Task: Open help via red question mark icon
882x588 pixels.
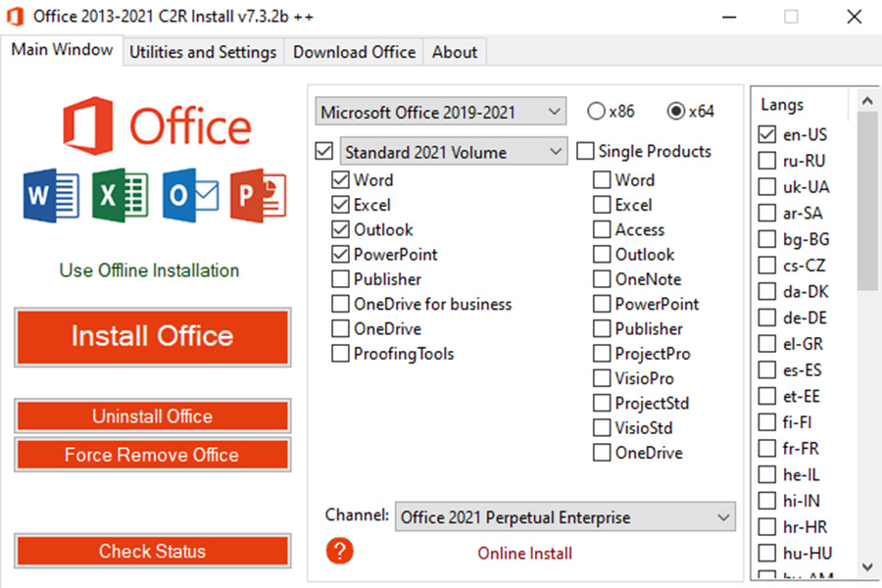Action: coord(340,551)
